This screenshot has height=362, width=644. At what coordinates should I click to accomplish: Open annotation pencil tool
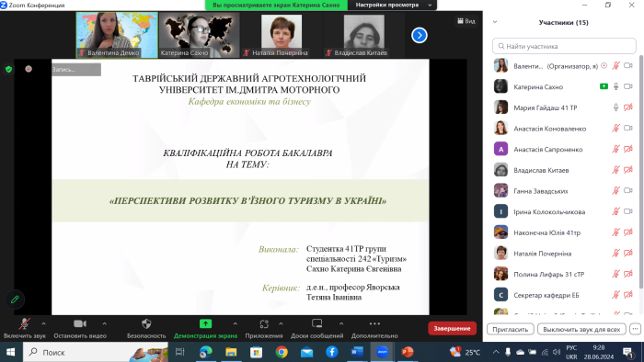pos(15,300)
